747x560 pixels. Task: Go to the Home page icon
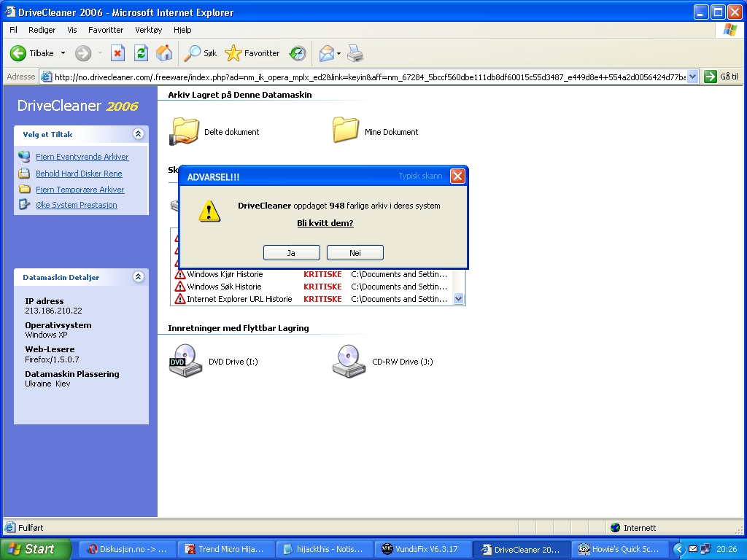pyautogui.click(x=164, y=53)
